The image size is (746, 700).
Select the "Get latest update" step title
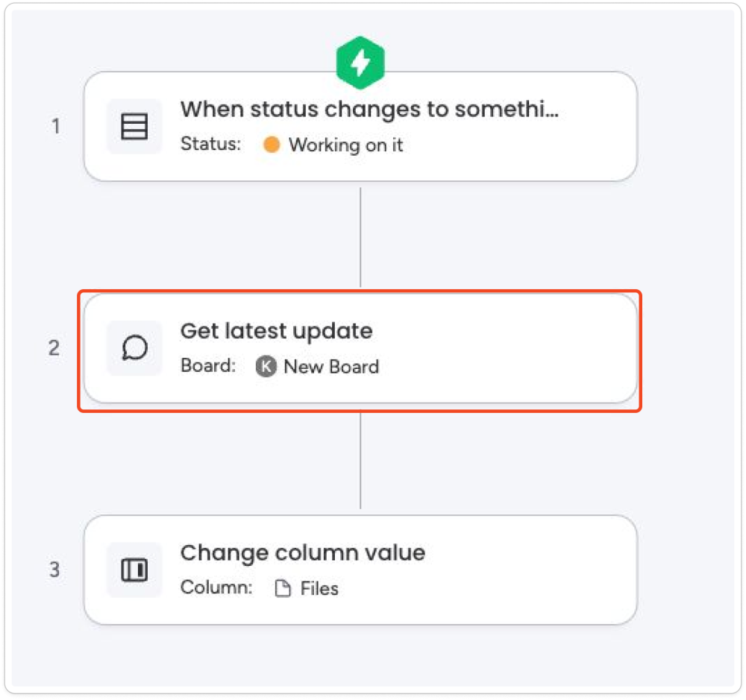tap(276, 331)
